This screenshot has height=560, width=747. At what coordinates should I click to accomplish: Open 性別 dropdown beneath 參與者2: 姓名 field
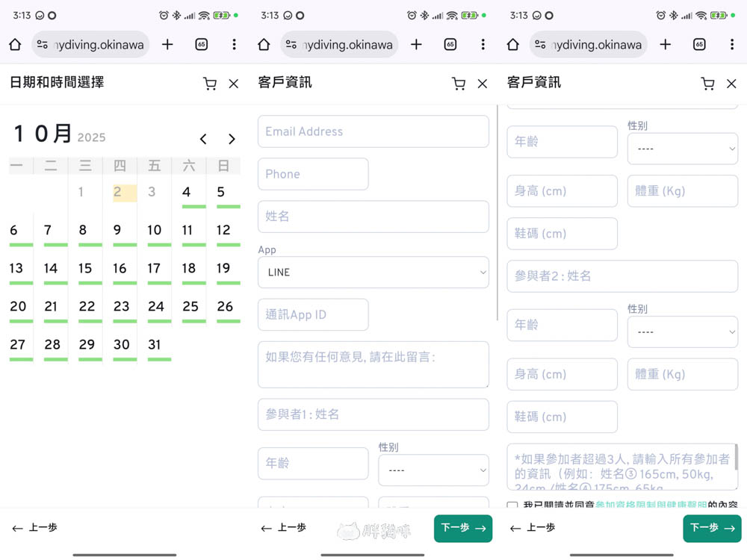pos(682,332)
